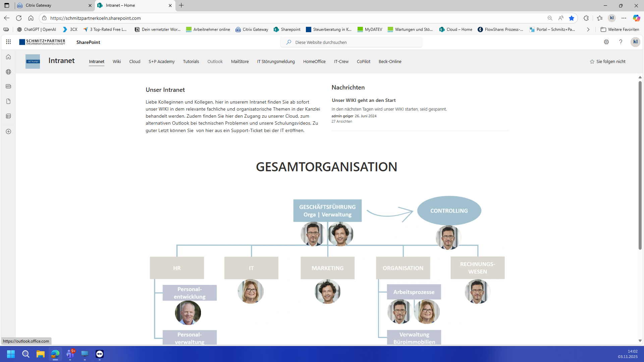Click the Create plus icon in sidebar
Screen dimensions: 644x362
8,131
